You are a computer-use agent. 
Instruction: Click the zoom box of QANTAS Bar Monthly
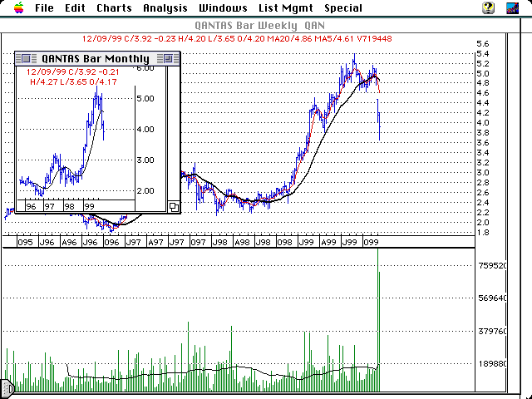[168, 59]
